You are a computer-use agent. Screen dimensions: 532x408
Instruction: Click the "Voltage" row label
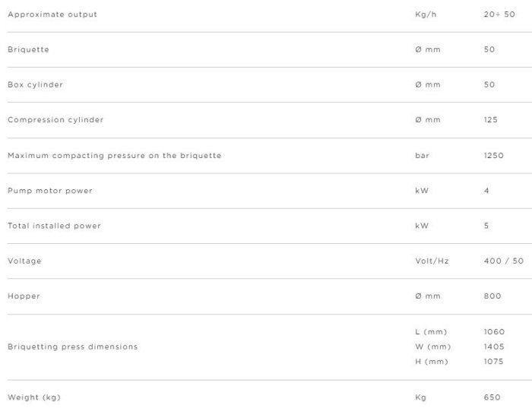24,261
